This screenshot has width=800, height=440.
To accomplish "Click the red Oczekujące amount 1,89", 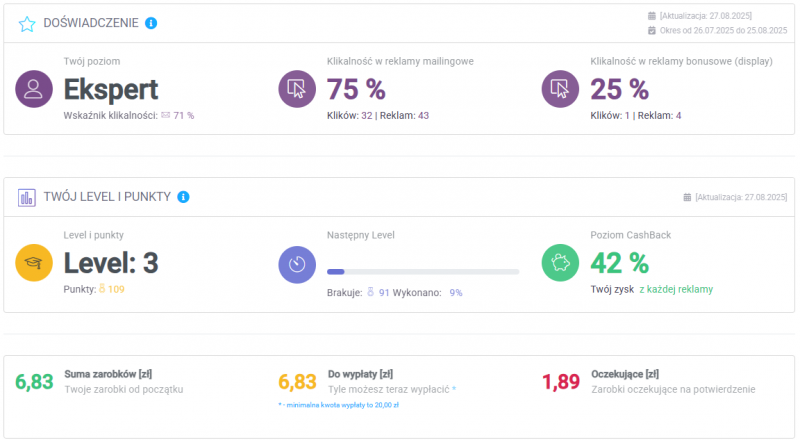I will tap(561, 381).
